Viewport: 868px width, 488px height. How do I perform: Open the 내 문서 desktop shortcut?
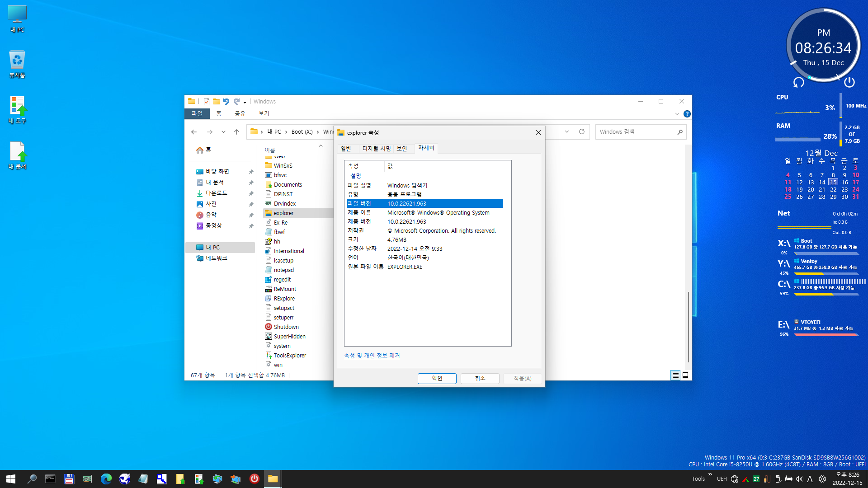coord(17,155)
